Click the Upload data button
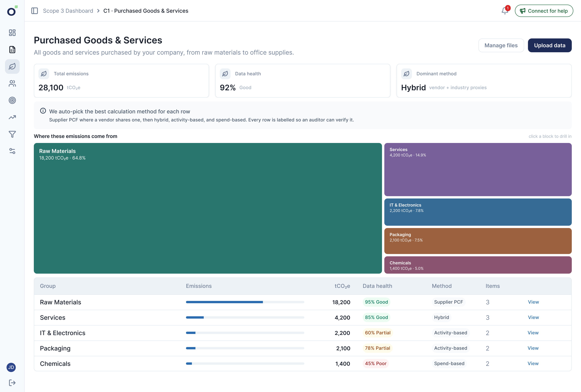The image size is (581, 392). click(x=549, y=45)
